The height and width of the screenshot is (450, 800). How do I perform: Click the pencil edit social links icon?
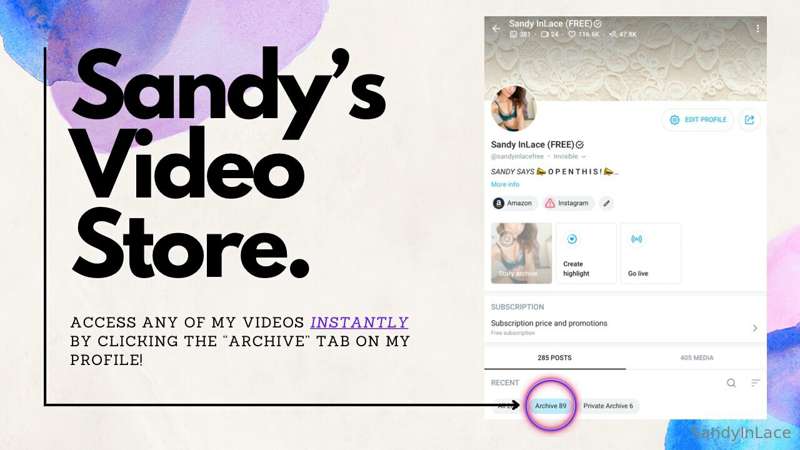point(606,203)
